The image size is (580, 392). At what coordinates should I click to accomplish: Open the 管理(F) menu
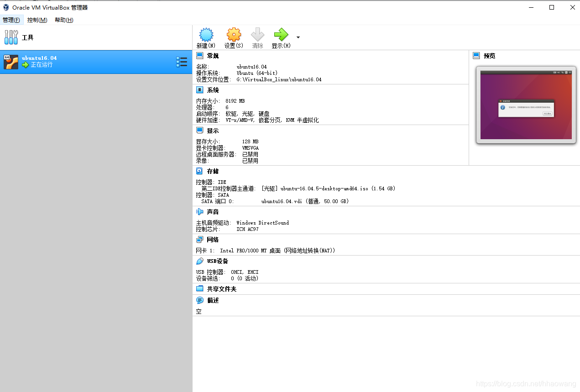coord(11,20)
